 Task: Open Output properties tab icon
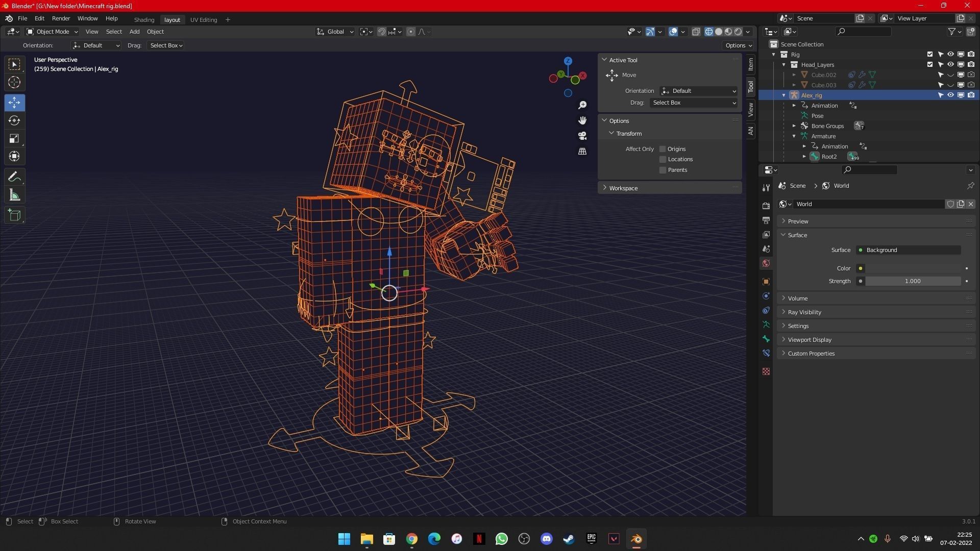click(x=766, y=220)
